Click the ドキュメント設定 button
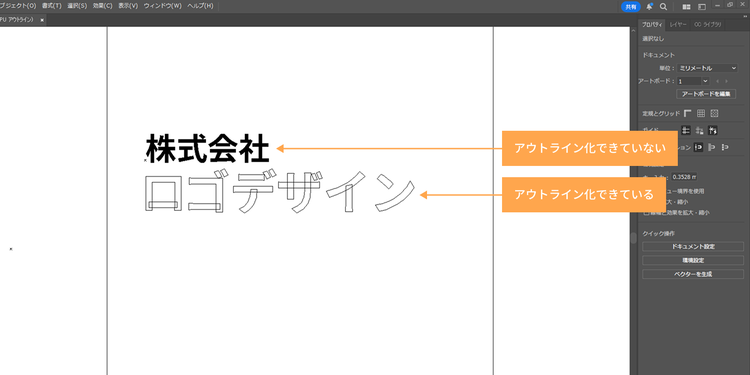750x375 pixels. pyautogui.click(x=693, y=247)
